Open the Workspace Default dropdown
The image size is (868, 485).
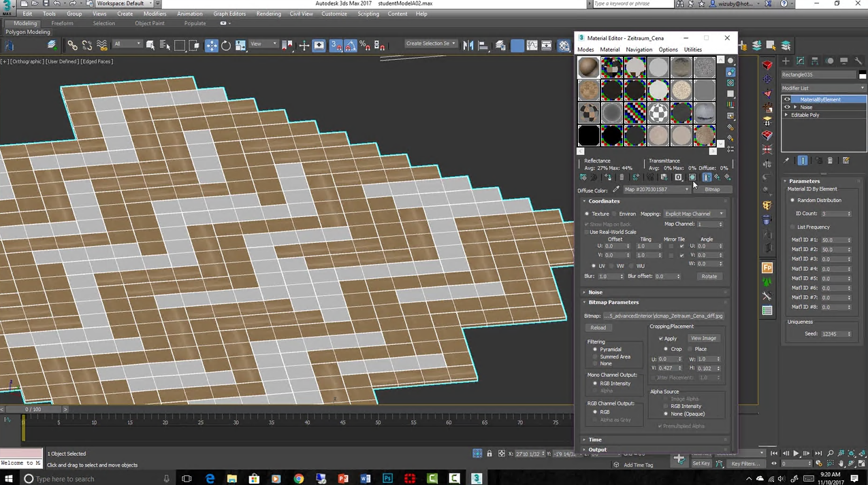click(x=125, y=3)
